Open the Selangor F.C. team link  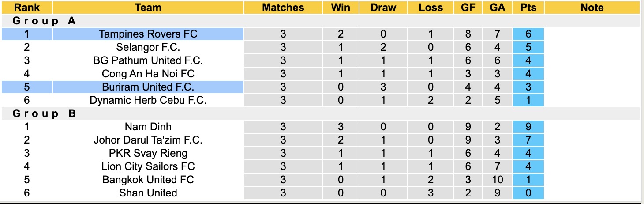coord(148,47)
